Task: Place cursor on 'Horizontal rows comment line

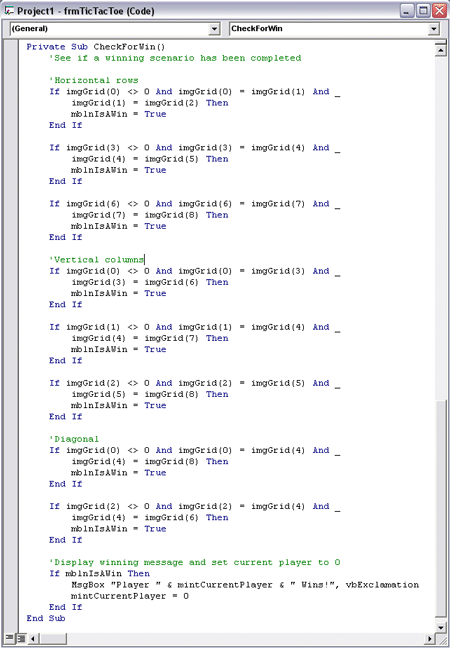Action: (94, 80)
